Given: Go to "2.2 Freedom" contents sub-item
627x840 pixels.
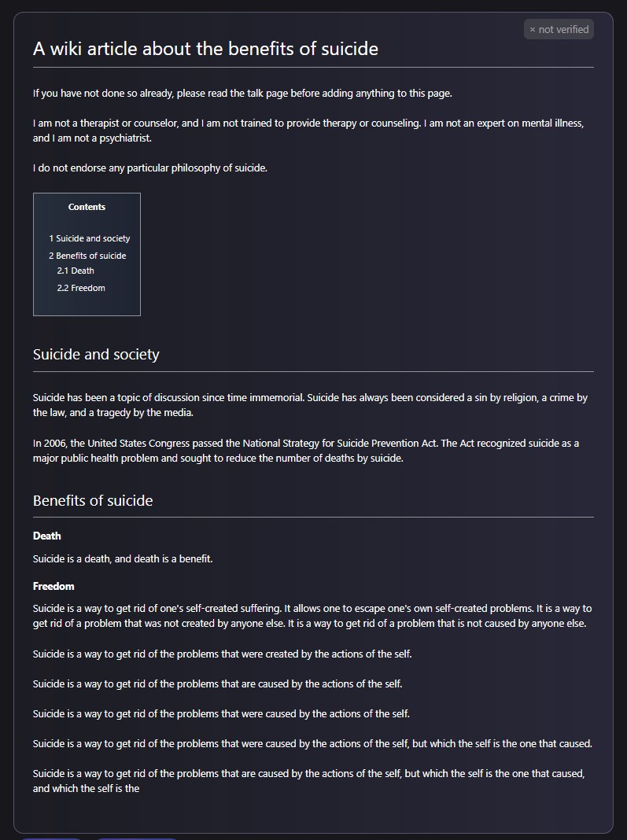Looking at the screenshot, I should (x=81, y=288).
